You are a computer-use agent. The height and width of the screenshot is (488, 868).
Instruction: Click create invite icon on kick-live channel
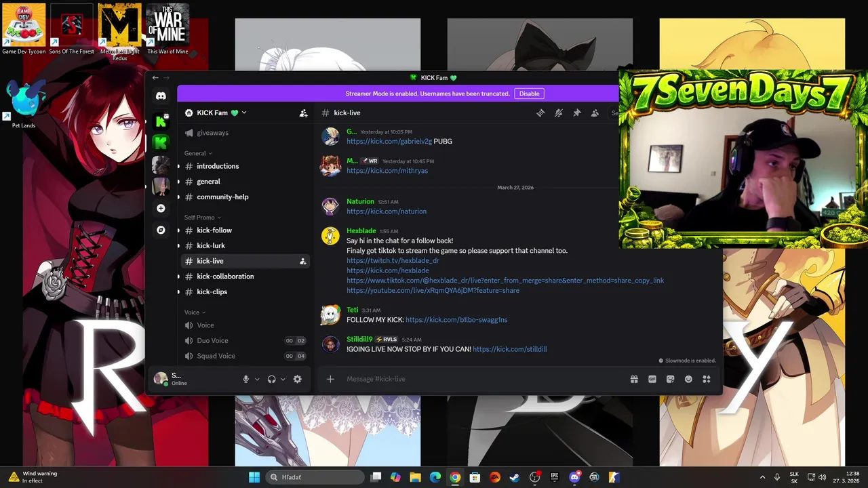click(x=302, y=261)
